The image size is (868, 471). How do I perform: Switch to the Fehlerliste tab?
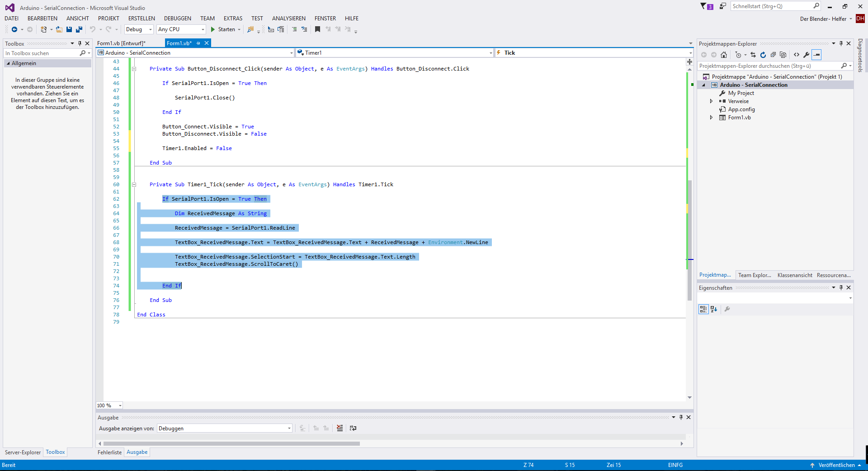click(x=109, y=452)
